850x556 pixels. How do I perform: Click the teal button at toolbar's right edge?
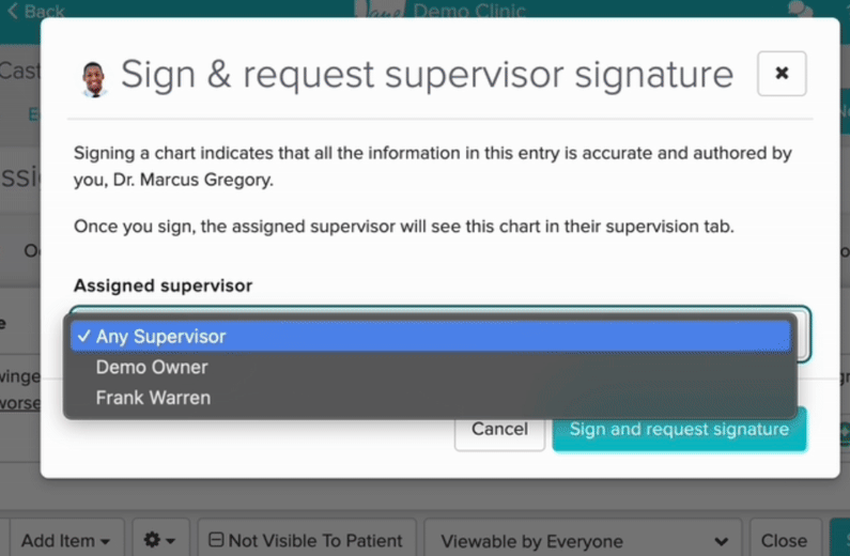(x=840, y=540)
